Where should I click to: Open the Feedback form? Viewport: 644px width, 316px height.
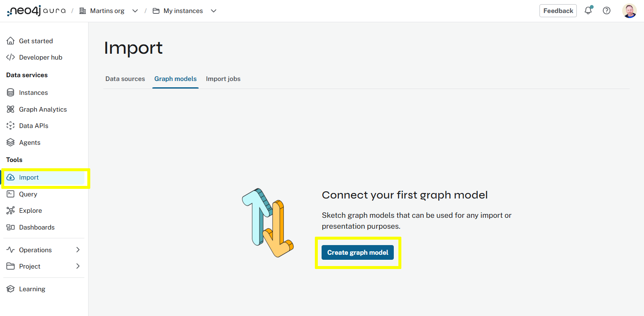558,10
